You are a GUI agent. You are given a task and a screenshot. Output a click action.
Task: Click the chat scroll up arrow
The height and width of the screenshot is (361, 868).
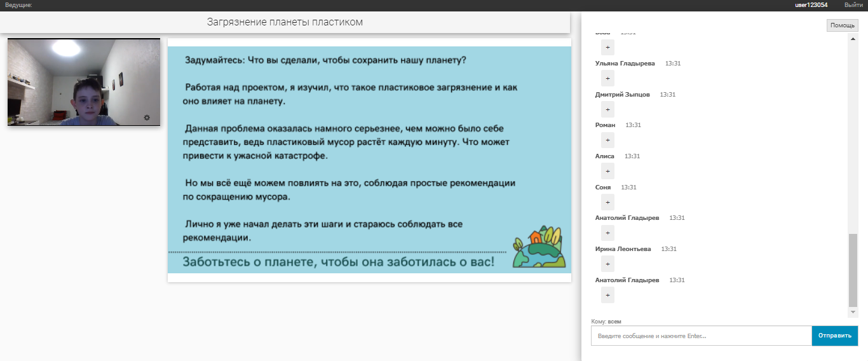[853, 40]
